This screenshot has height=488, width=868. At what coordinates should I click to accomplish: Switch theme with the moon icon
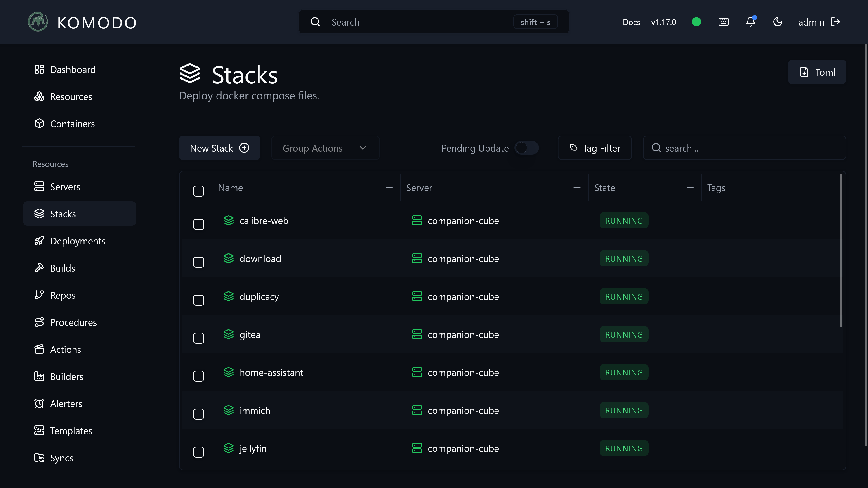(x=777, y=22)
